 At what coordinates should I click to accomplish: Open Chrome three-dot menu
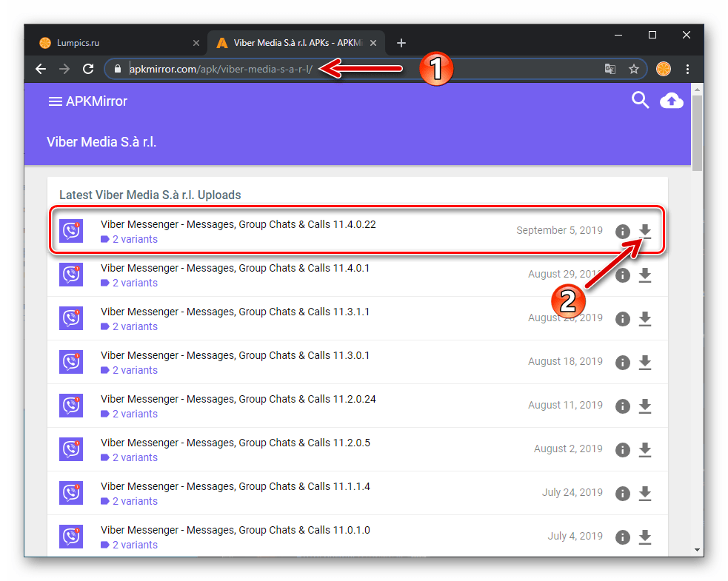click(688, 69)
